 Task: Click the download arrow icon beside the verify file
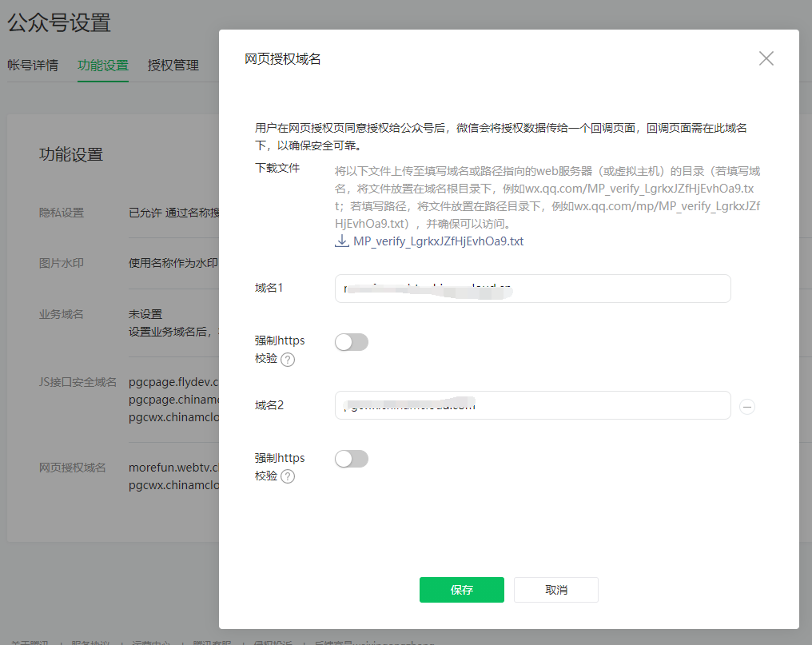(341, 241)
